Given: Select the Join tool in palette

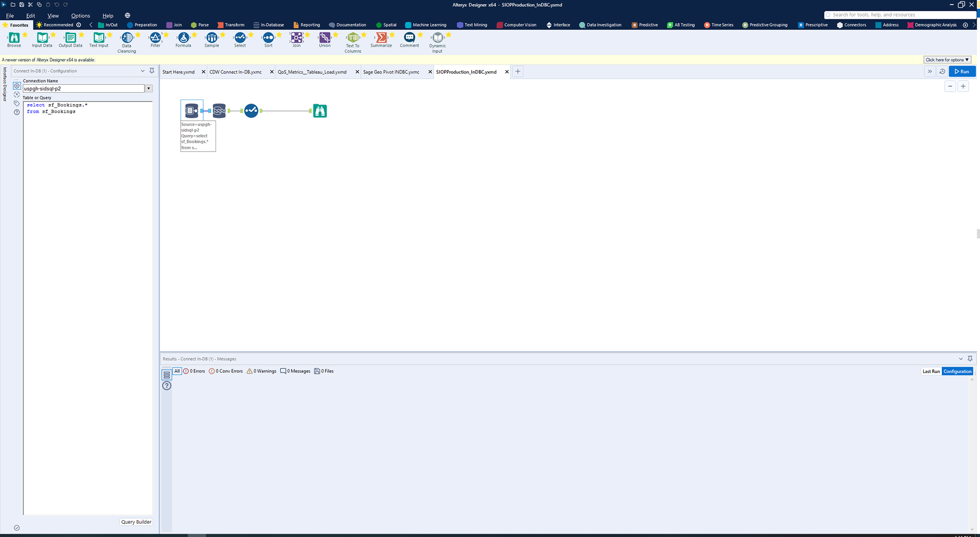Looking at the screenshot, I should pyautogui.click(x=296, y=40).
